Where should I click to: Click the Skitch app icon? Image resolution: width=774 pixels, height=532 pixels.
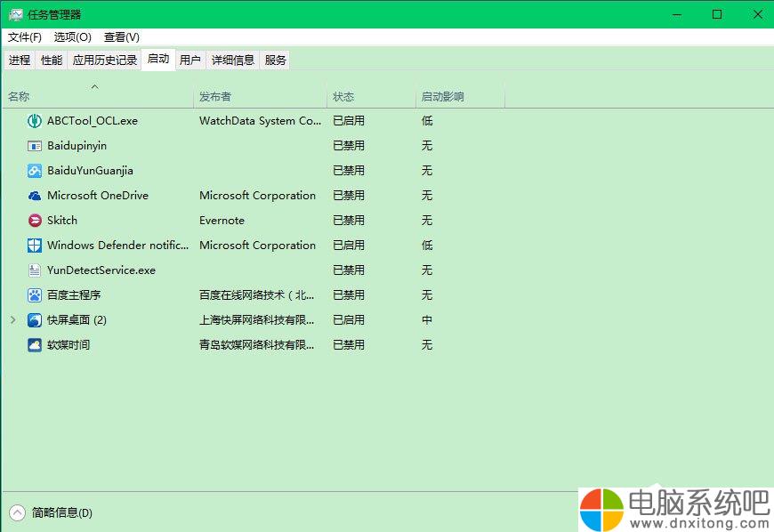click(35, 221)
